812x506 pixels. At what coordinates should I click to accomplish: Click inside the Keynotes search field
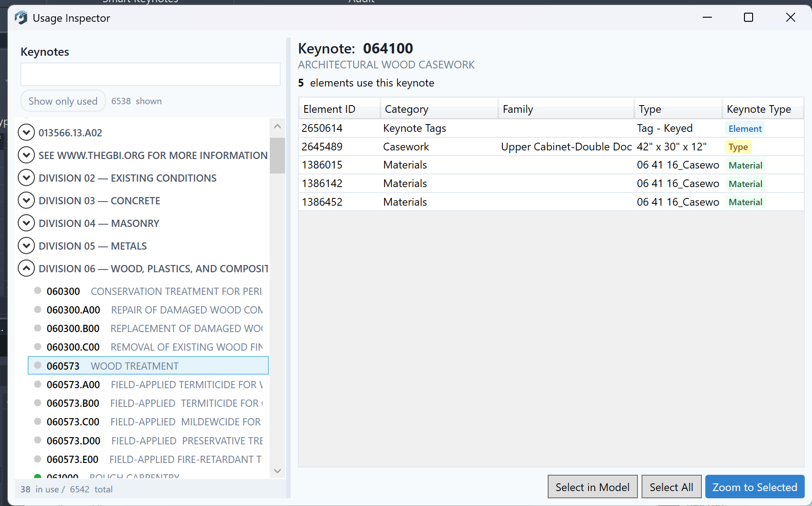pos(150,74)
